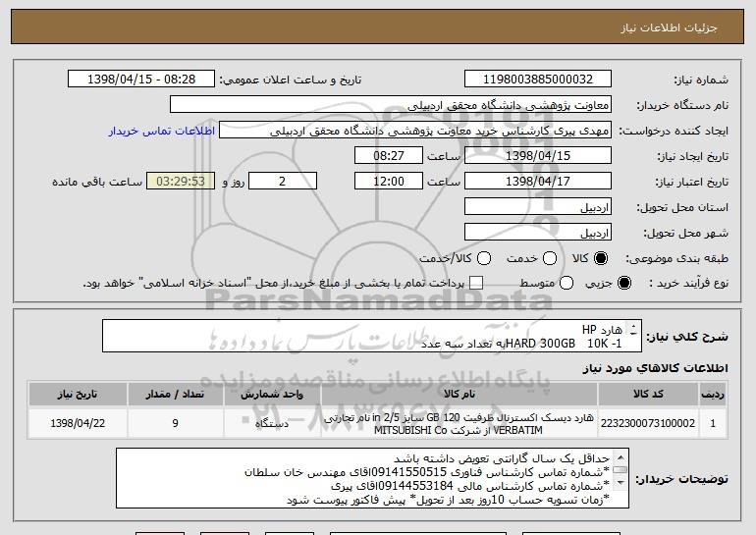Click the row number 1 cell
Screen dimensions: 756x535
pyautogui.click(x=713, y=423)
